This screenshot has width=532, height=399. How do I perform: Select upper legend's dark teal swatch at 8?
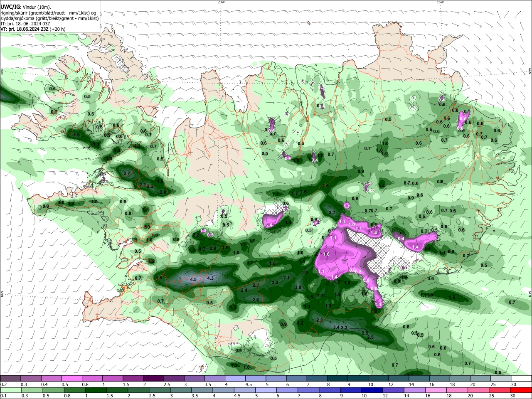tap(337, 379)
